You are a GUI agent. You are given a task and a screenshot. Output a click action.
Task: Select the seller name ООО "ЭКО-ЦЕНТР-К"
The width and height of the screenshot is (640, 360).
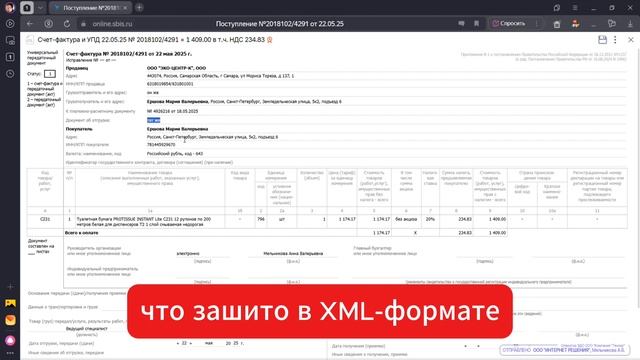176,68
